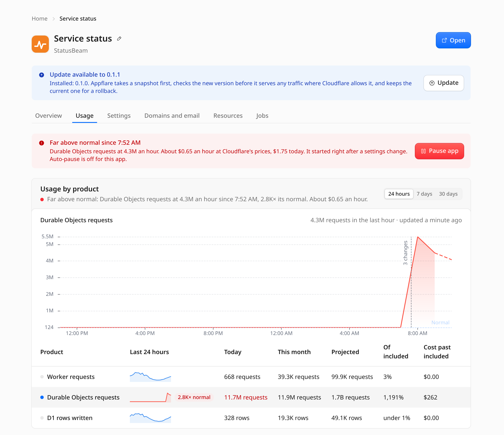The width and height of the screenshot is (504, 435).
Task: Click the breadcrumb chevron after Home
Action: [54, 19]
